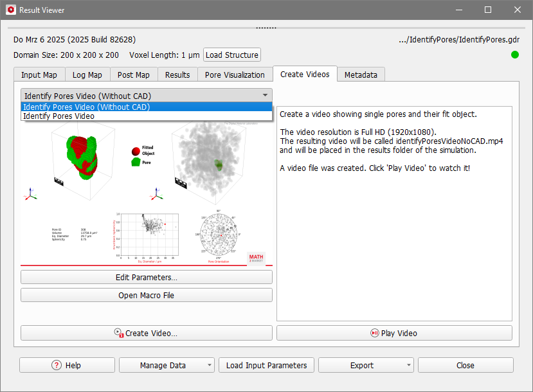Open the Pore Visualization tab
The height and width of the screenshot is (392, 533).
coord(235,75)
